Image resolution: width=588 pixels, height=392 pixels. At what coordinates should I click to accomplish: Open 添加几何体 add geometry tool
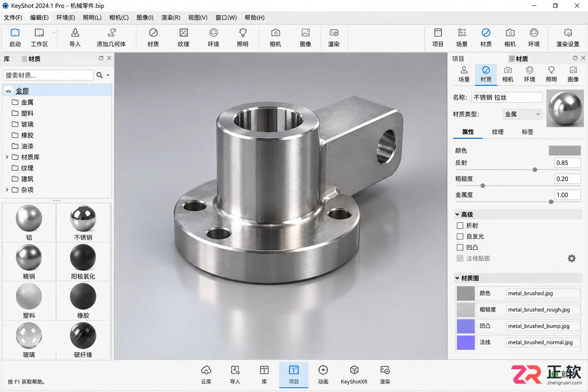111,38
